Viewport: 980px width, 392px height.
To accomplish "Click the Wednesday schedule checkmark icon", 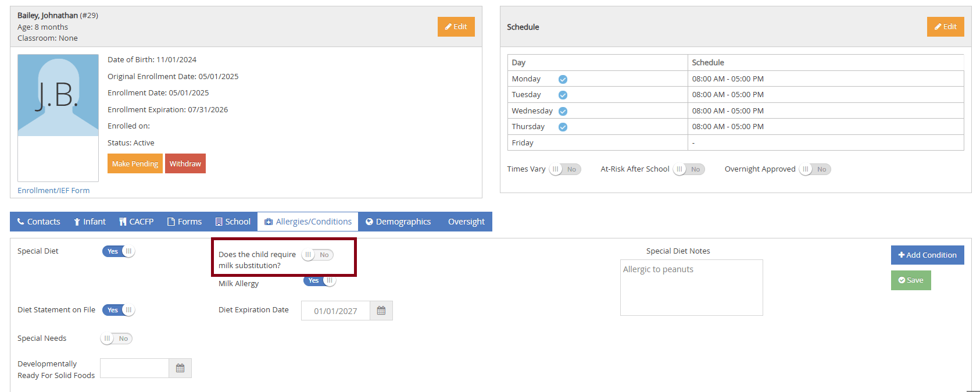I will tap(563, 111).
